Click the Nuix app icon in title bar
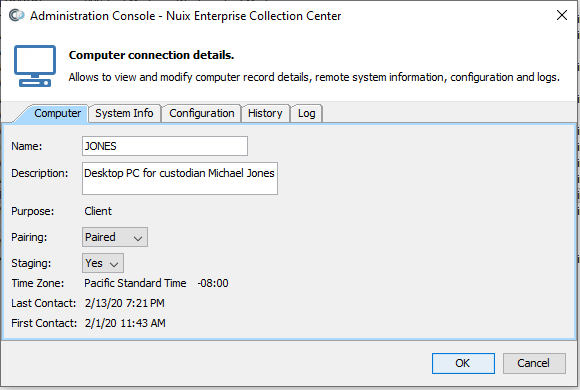Screen dimensions: 580x390 coord(16,16)
